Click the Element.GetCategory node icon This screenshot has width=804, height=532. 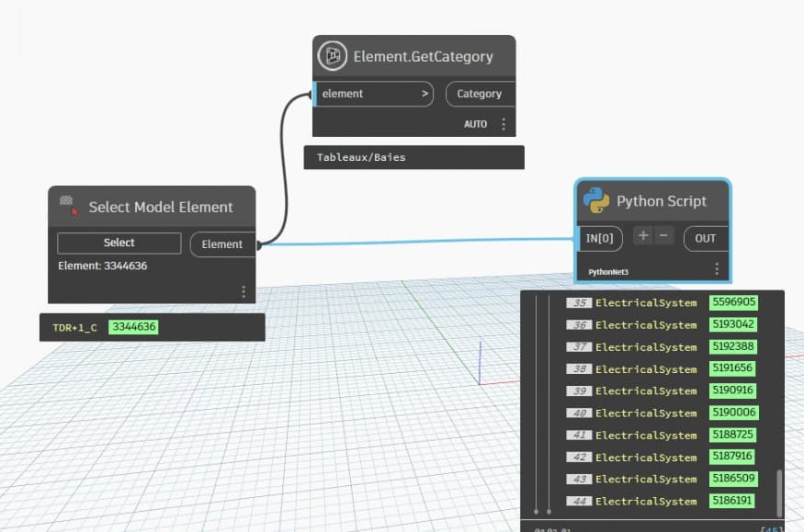tap(333, 55)
